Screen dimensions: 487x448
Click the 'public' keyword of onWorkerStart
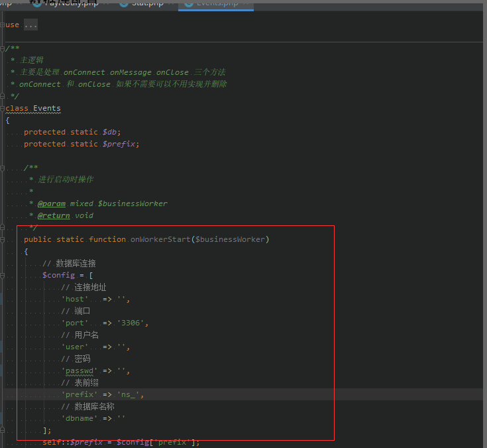[38, 239]
